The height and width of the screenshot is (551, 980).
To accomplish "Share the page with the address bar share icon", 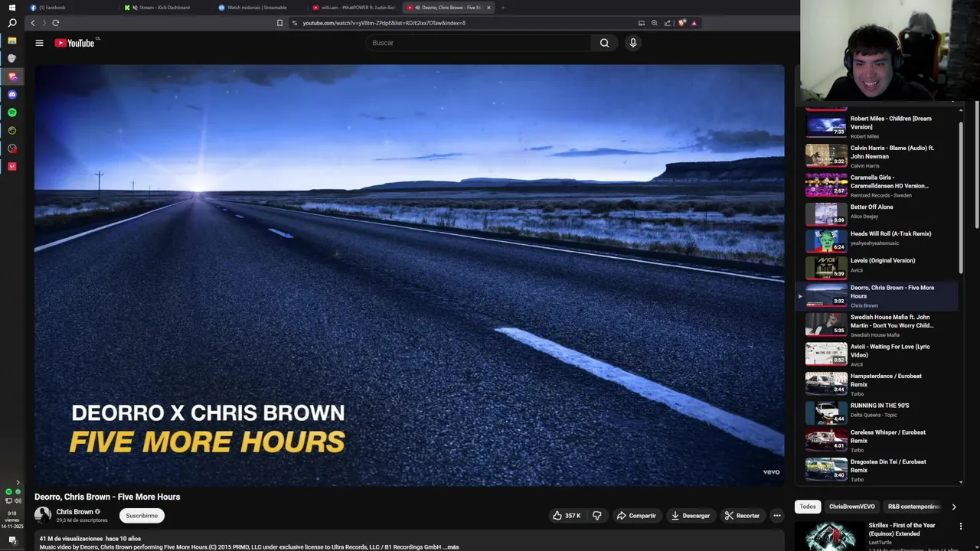I will tap(667, 23).
